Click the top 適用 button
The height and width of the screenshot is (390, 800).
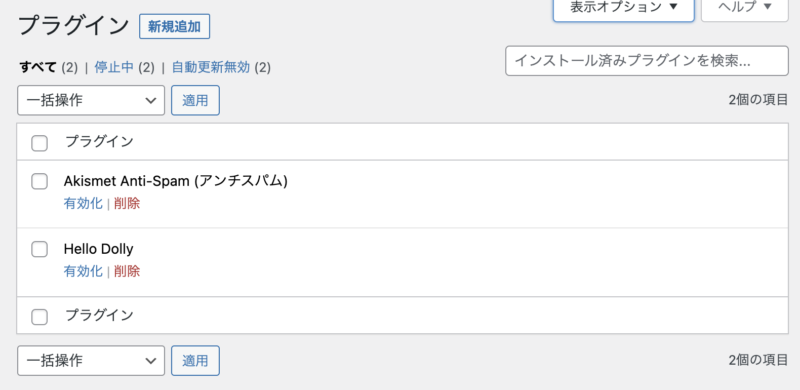[195, 101]
